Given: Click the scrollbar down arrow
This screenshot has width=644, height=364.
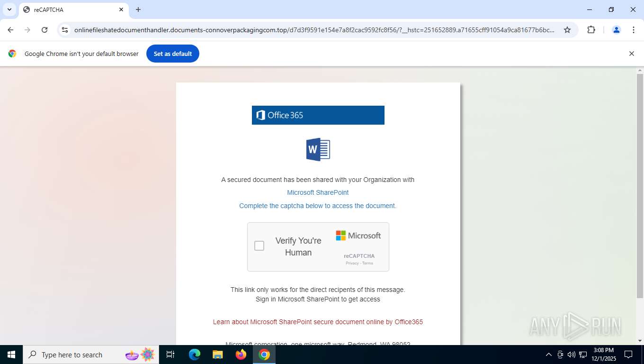Looking at the screenshot, I should (x=640, y=341).
